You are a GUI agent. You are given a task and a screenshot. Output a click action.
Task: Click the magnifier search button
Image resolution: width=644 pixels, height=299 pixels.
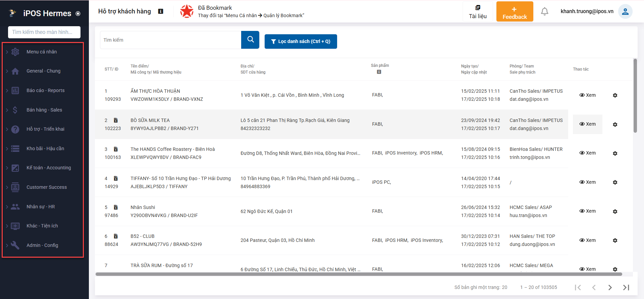click(250, 40)
